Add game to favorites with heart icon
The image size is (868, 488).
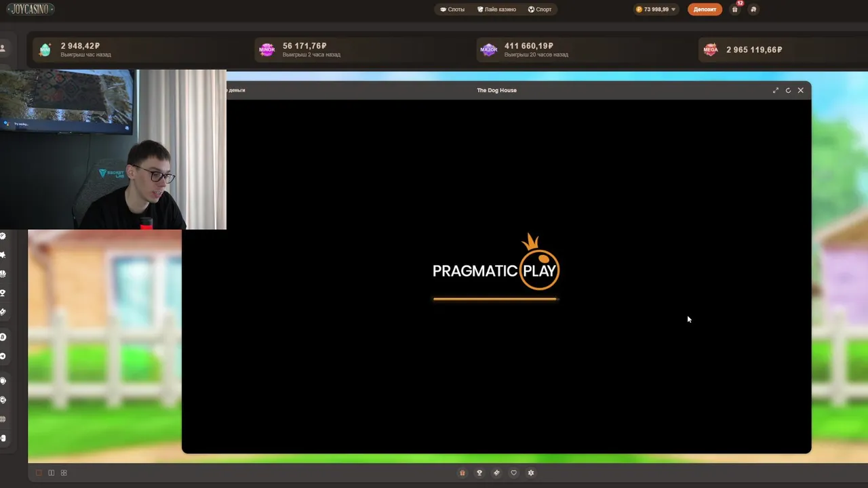pyautogui.click(x=513, y=472)
